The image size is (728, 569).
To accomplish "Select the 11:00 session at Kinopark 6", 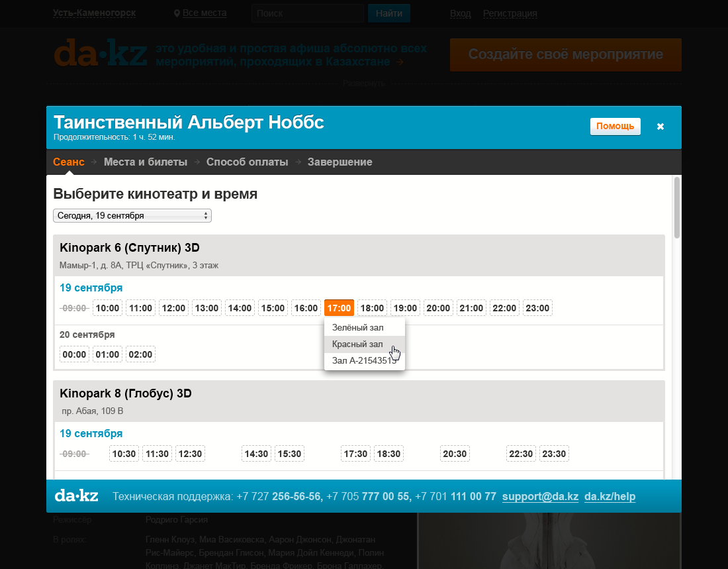I will coord(141,308).
